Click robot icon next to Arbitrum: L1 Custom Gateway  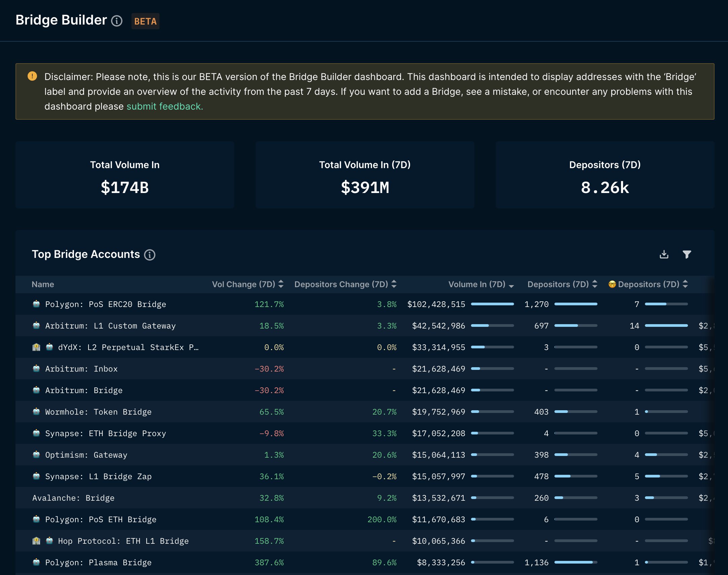coord(36,325)
